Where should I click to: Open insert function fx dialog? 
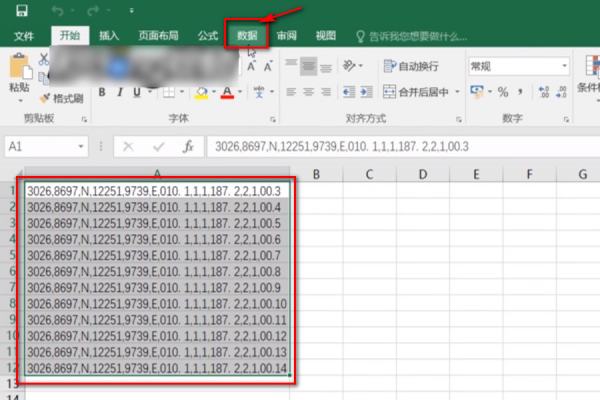tap(188, 146)
